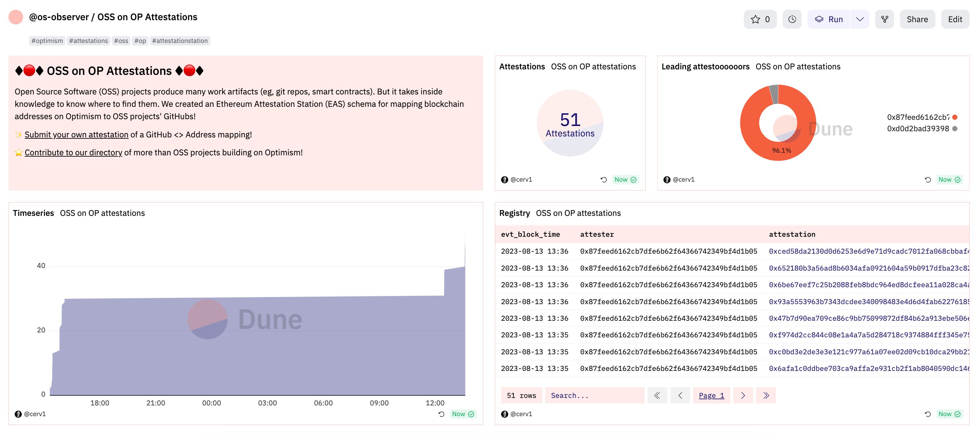
Task: Open the Timeseries query title
Action: (x=34, y=213)
